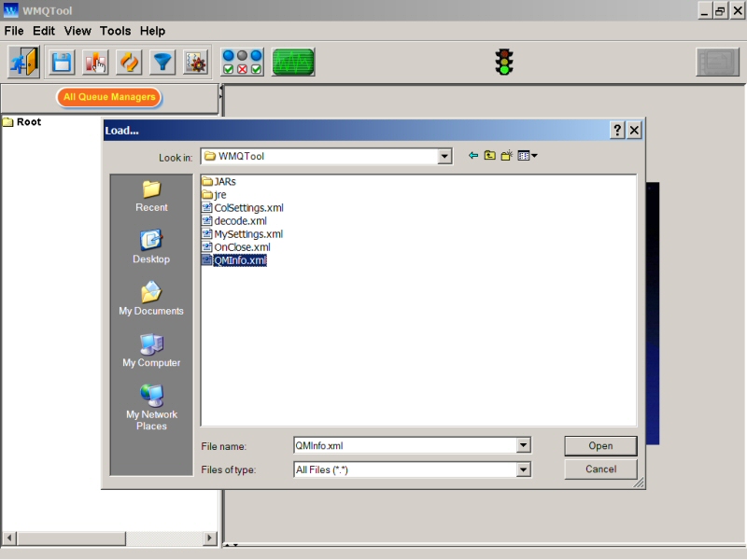
Task: Select the decode.xml file
Action: 234,221
